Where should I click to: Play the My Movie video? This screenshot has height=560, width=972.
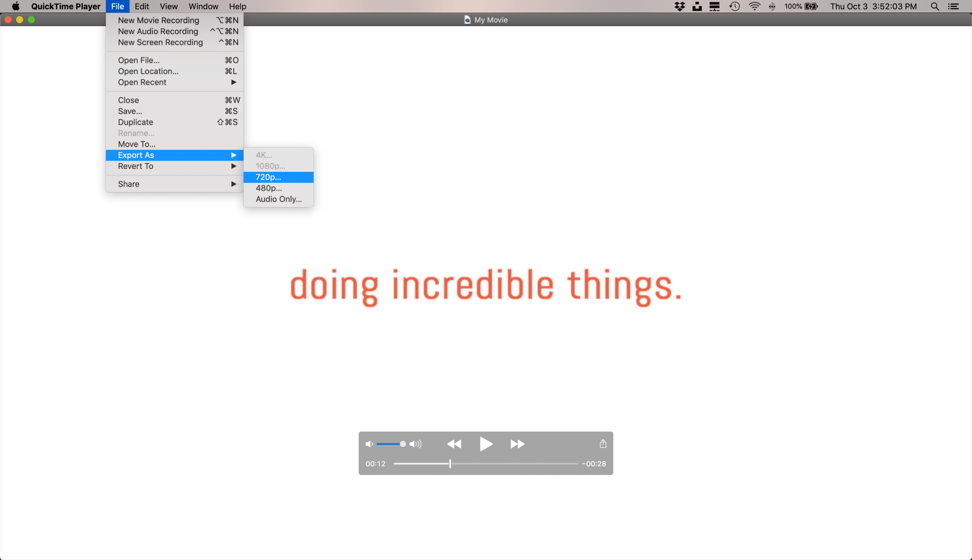coord(485,444)
